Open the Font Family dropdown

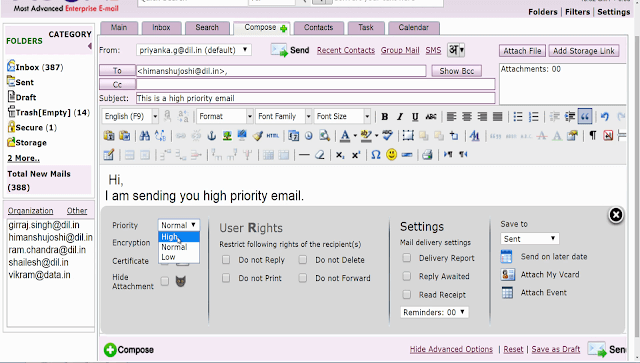284,116
